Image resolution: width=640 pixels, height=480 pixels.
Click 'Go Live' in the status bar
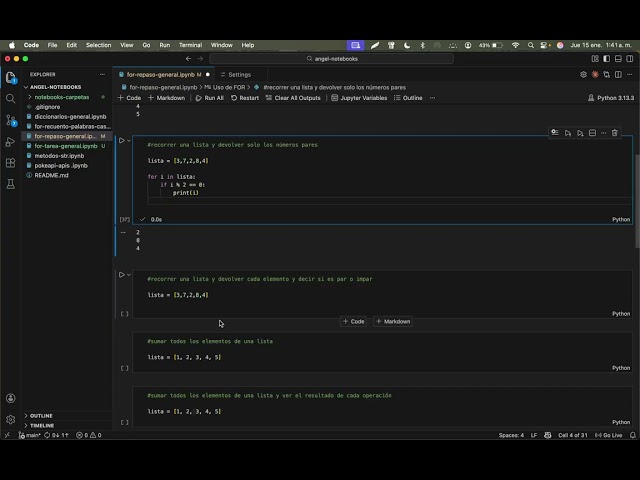(x=609, y=435)
